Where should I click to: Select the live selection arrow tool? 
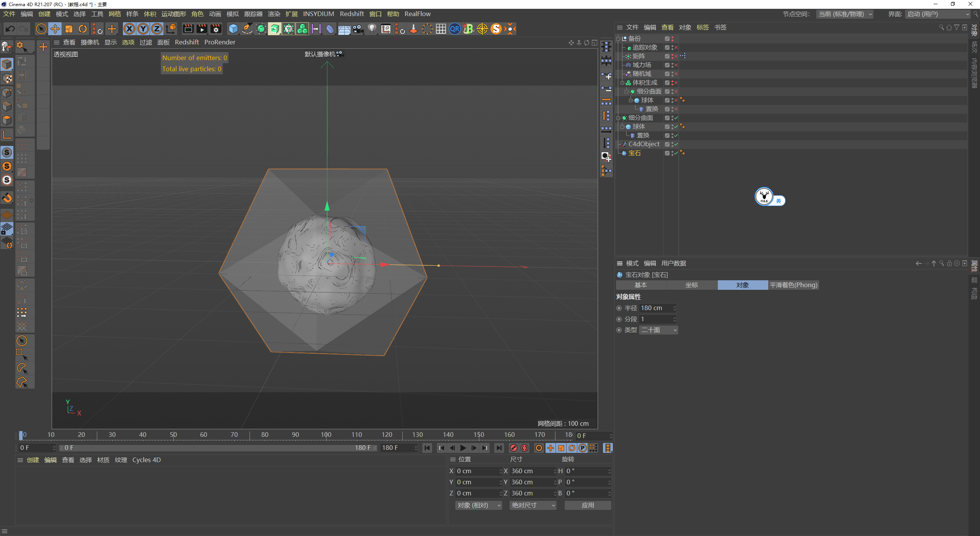click(x=41, y=29)
